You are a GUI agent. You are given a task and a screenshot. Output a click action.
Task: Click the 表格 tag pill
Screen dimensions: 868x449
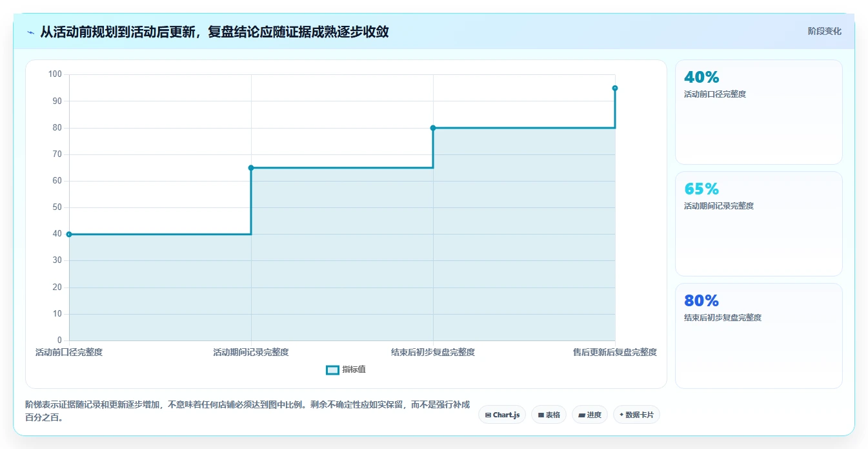click(549, 415)
